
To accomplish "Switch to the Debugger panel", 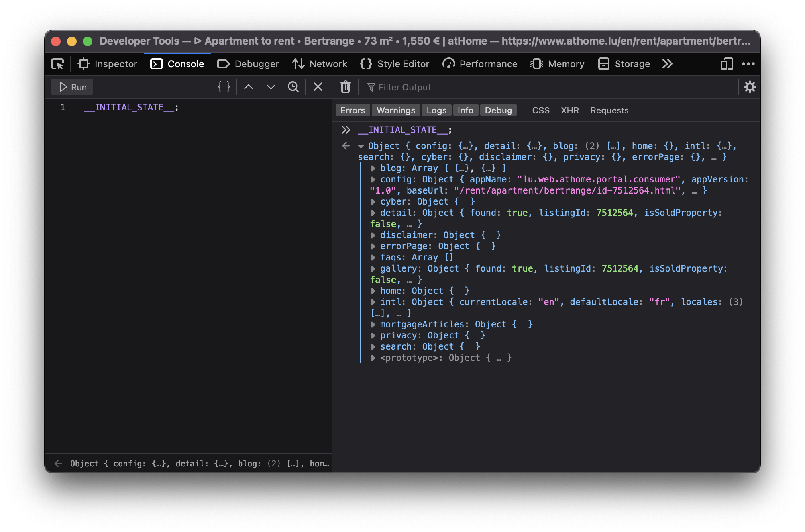I will pos(247,64).
